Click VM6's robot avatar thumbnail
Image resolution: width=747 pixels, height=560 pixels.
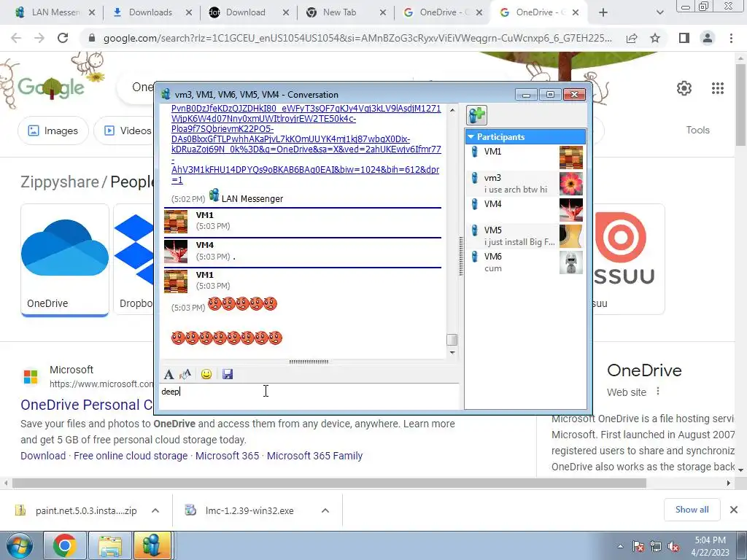pyautogui.click(x=570, y=262)
